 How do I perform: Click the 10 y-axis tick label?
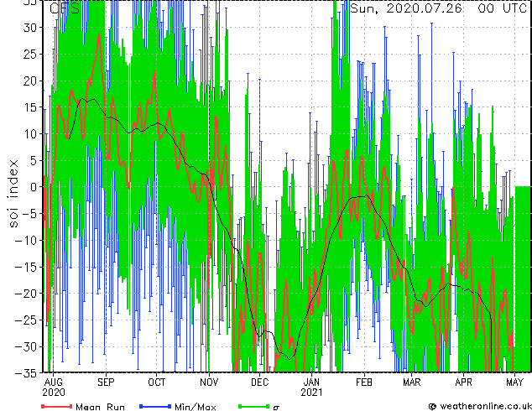click(29, 134)
